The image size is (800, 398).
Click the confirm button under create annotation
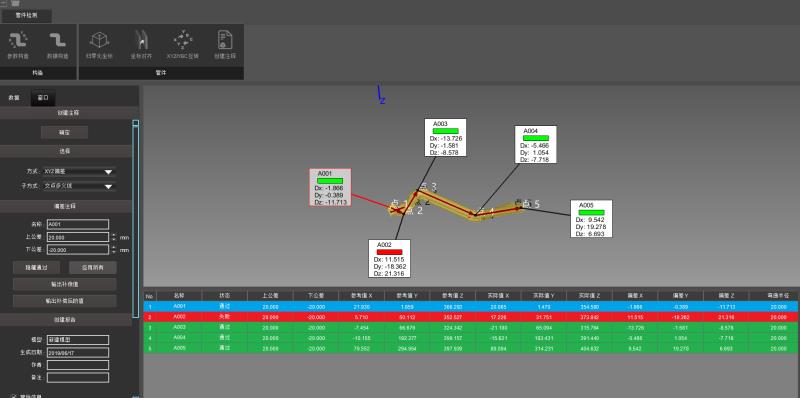[64, 133]
